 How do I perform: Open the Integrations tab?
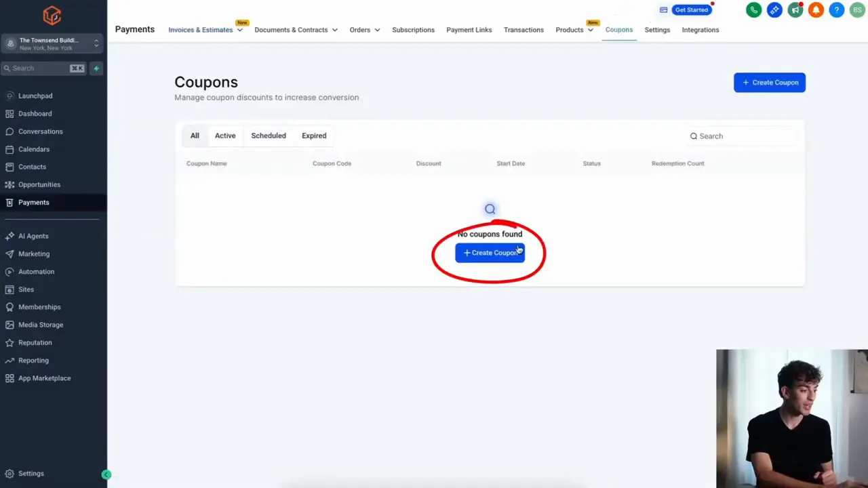(701, 30)
